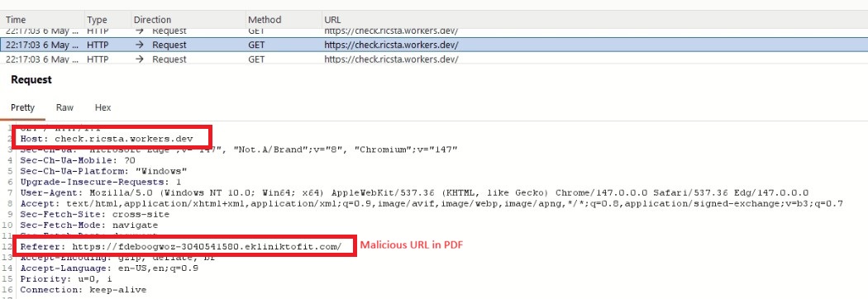Click line number 16 in the gutter
This screenshot has width=868, height=299.
(7, 290)
